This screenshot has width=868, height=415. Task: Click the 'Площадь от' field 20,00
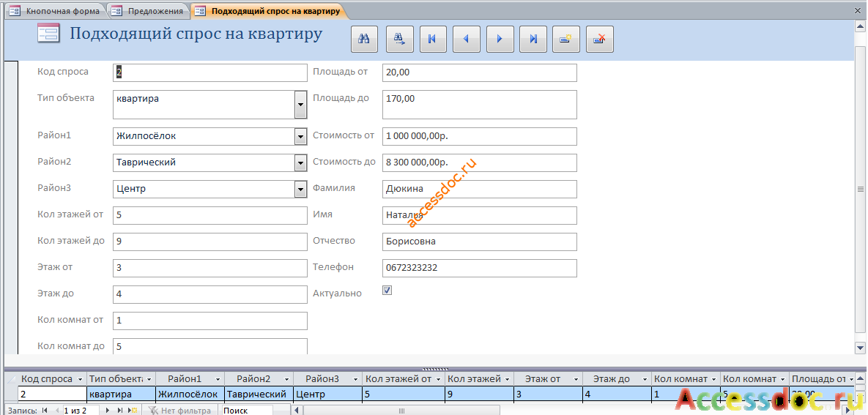point(479,72)
